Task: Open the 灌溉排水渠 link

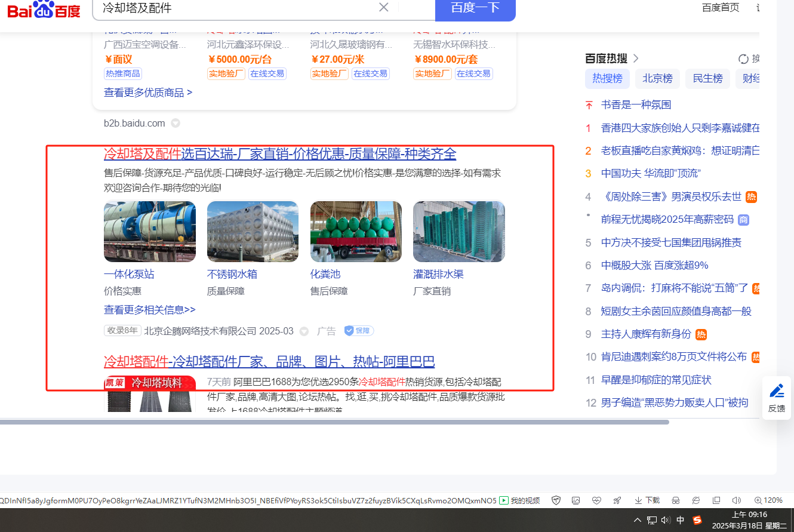Action: (438, 275)
